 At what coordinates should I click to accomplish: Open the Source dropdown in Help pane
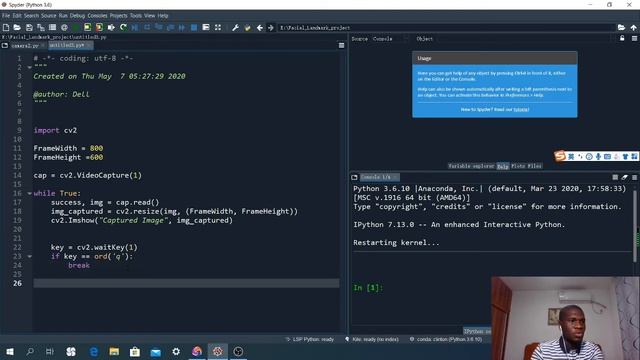tap(390, 39)
